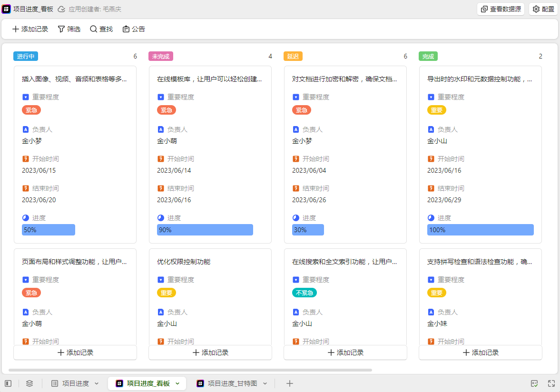
Task: Open the 筛选 filter tool
Action: (x=69, y=29)
